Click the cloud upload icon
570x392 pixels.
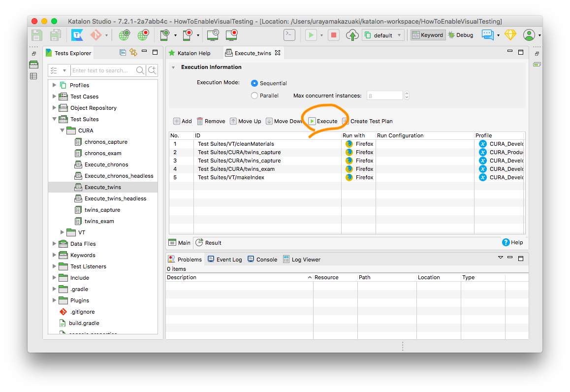(x=352, y=35)
